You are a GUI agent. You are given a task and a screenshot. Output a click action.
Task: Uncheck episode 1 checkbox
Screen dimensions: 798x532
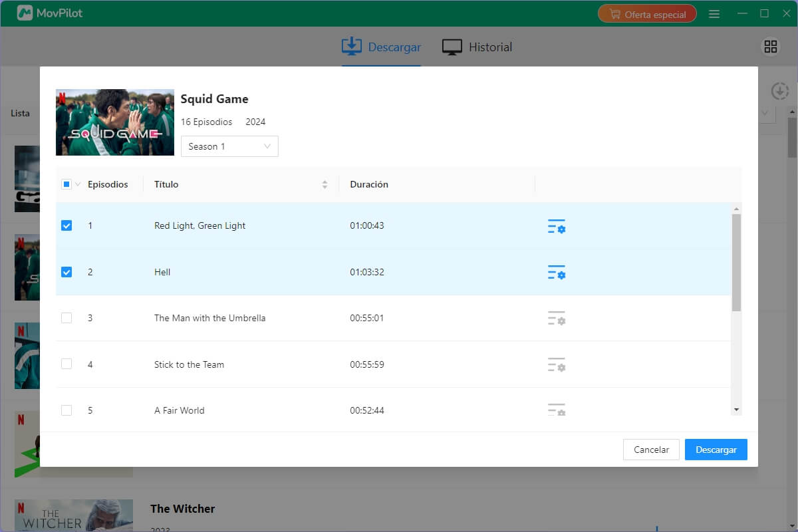click(x=66, y=225)
